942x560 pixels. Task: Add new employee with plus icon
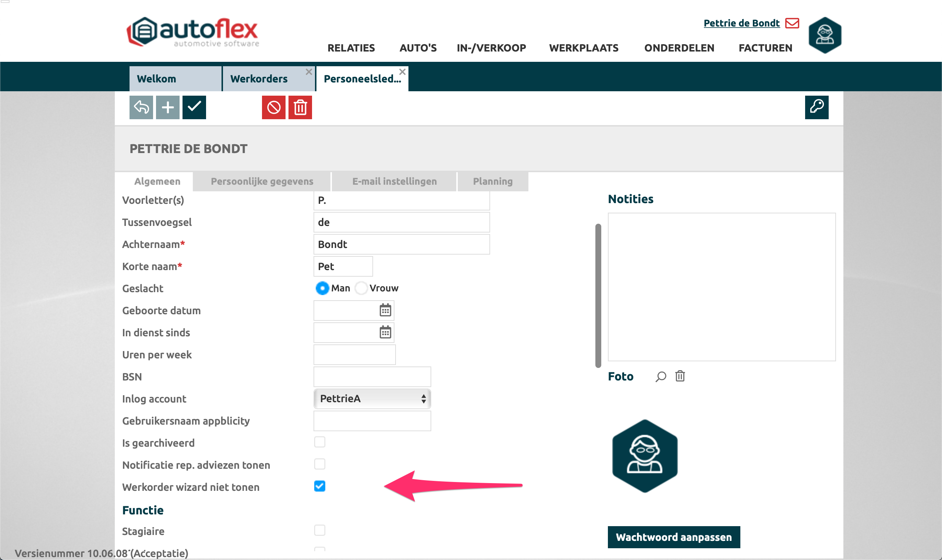click(167, 107)
